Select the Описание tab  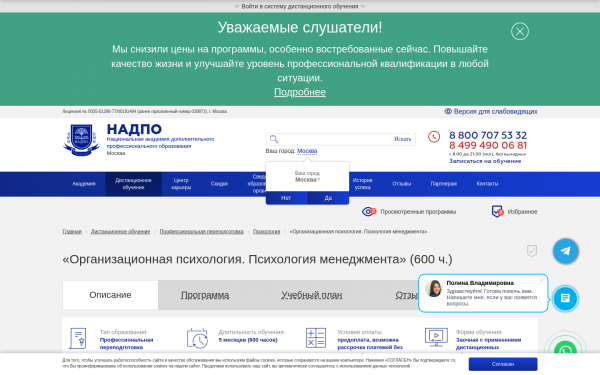click(x=110, y=295)
